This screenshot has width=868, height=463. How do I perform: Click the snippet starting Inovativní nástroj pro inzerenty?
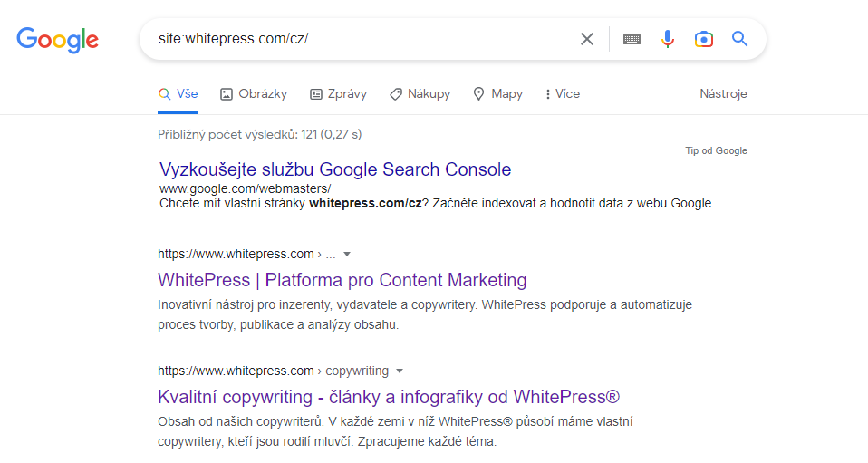(x=425, y=314)
